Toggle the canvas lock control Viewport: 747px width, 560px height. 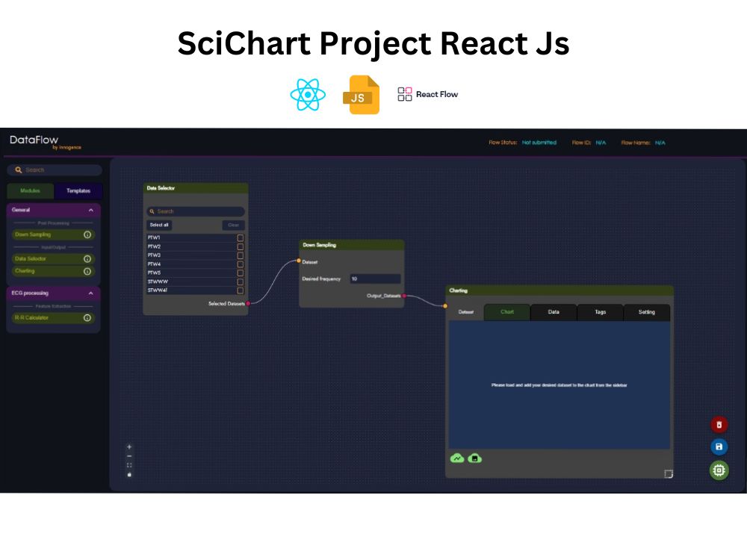(129, 475)
